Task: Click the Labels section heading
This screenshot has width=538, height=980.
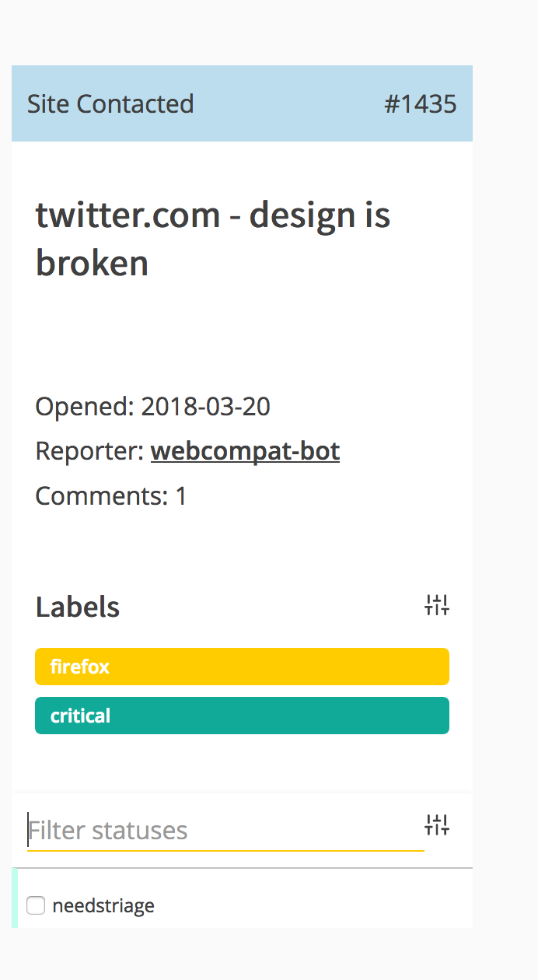Action: point(77,607)
